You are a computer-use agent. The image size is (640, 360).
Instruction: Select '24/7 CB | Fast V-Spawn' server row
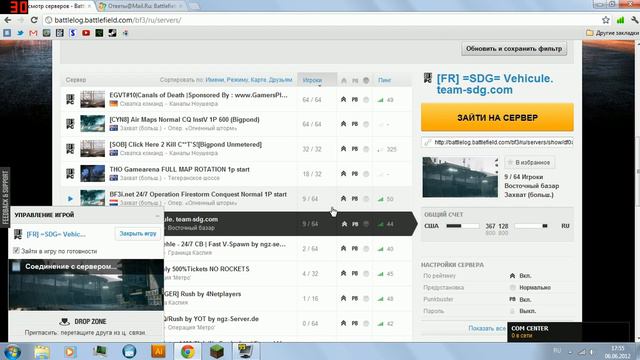click(288, 249)
